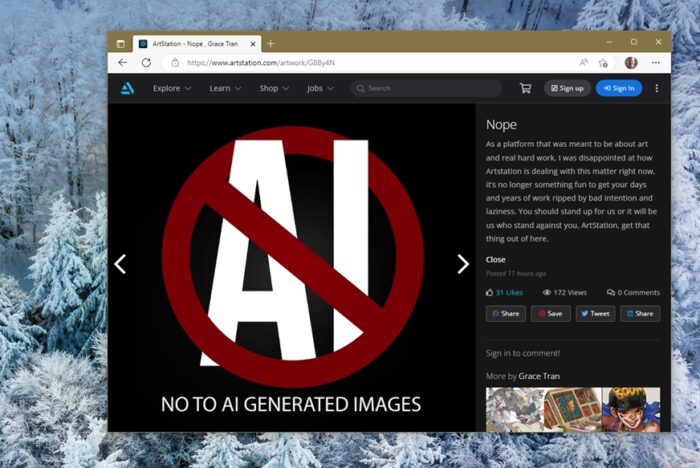Click the Close link under description
This screenshot has width=700, height=468.
[496, 259]
